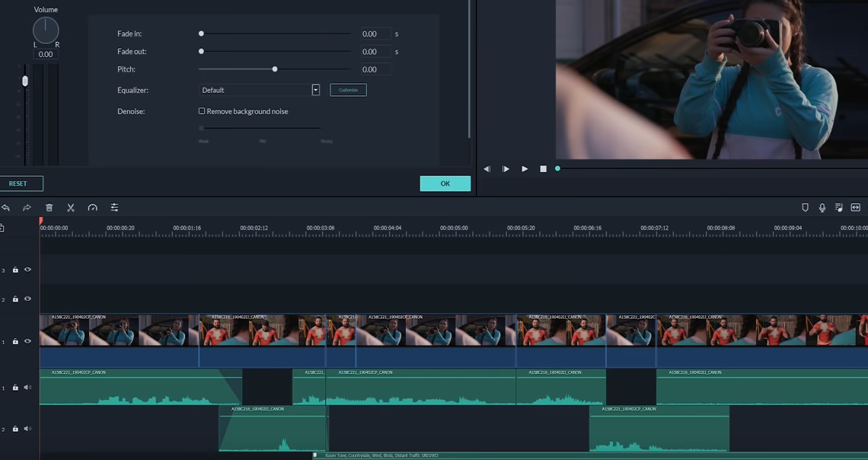
Task: Open the Equalizer Default dropdown
Action: 259,90
